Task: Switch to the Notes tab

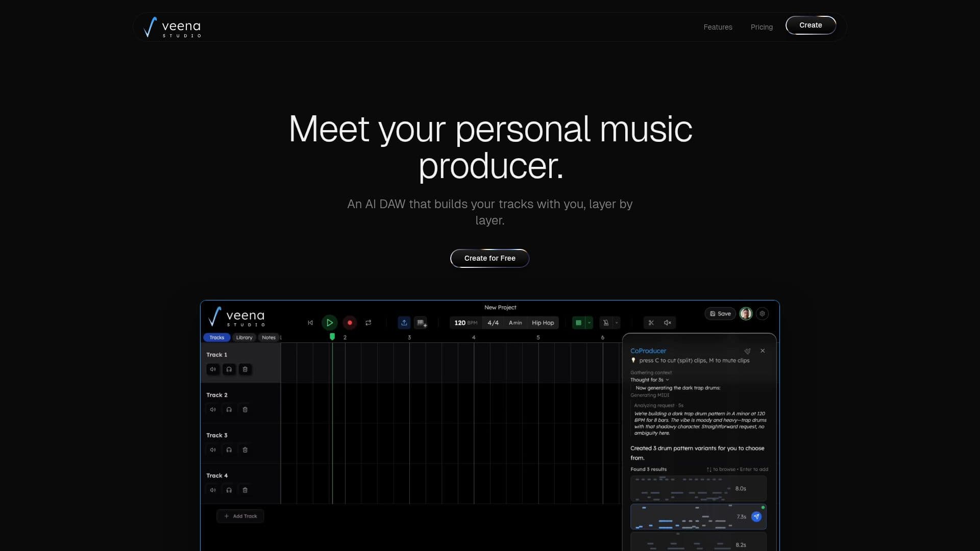Action: (x=268, y=338)
